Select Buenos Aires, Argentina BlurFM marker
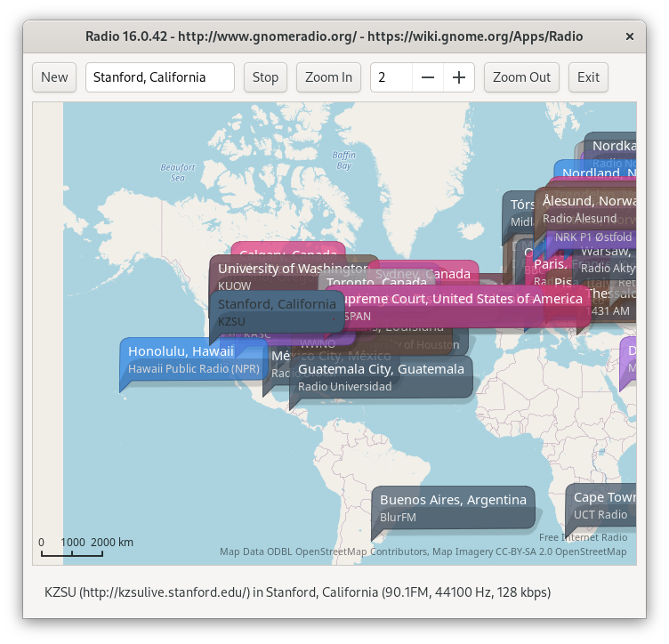The height and width of the screenshot is (644, 669). [454, 507]
